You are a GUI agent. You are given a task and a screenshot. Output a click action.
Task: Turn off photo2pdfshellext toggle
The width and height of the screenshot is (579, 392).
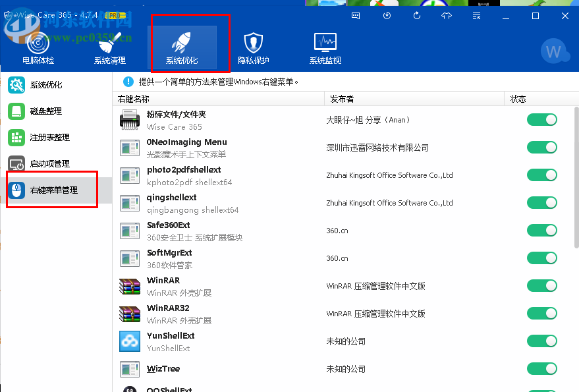(541, 175)
